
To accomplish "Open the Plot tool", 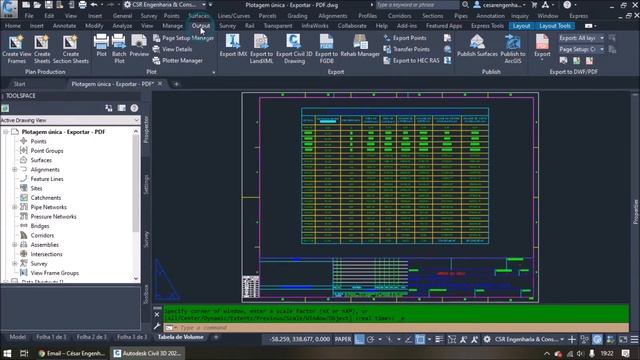I will (101, 46).
